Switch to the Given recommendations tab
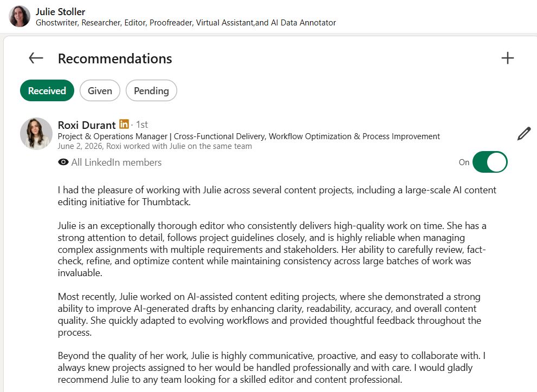537x392 pixels. click(100, 90)
